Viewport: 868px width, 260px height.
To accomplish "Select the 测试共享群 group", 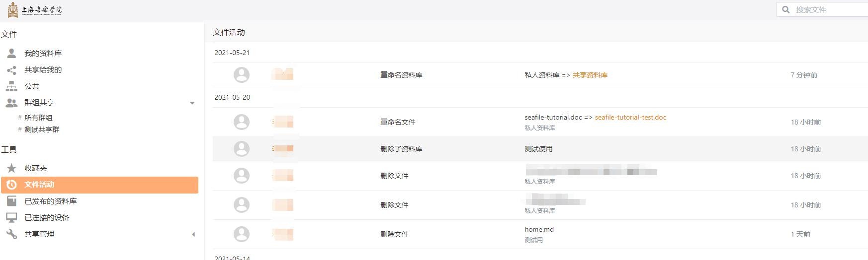I will tap(42, 130).
